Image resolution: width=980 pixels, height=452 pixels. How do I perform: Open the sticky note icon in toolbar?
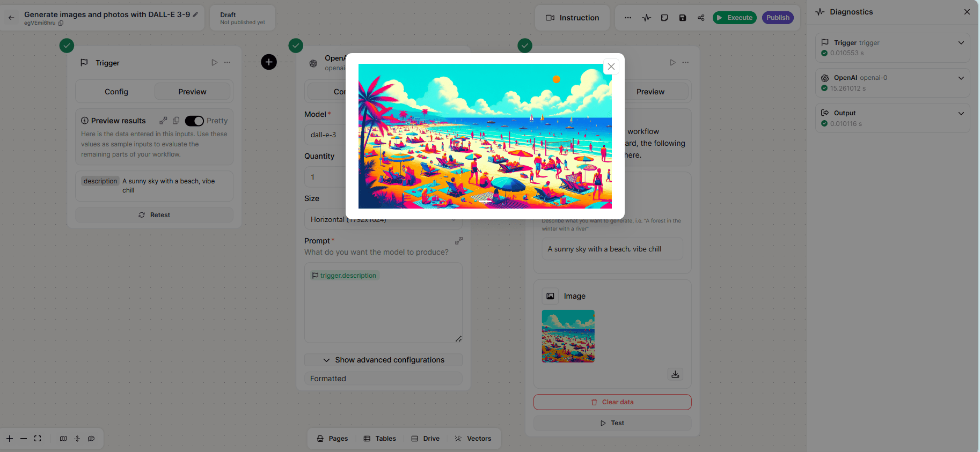click(664, 18)
